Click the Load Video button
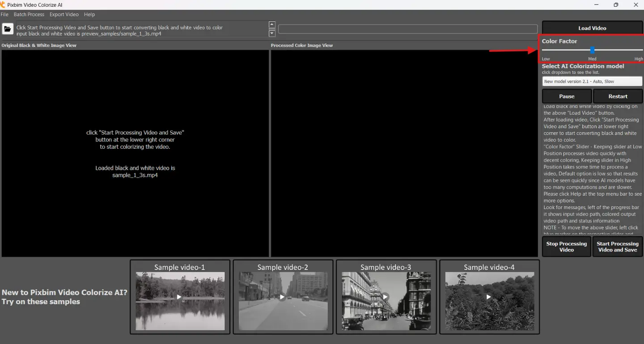Viewport: 644px width, 344px height. pos(592,28)
